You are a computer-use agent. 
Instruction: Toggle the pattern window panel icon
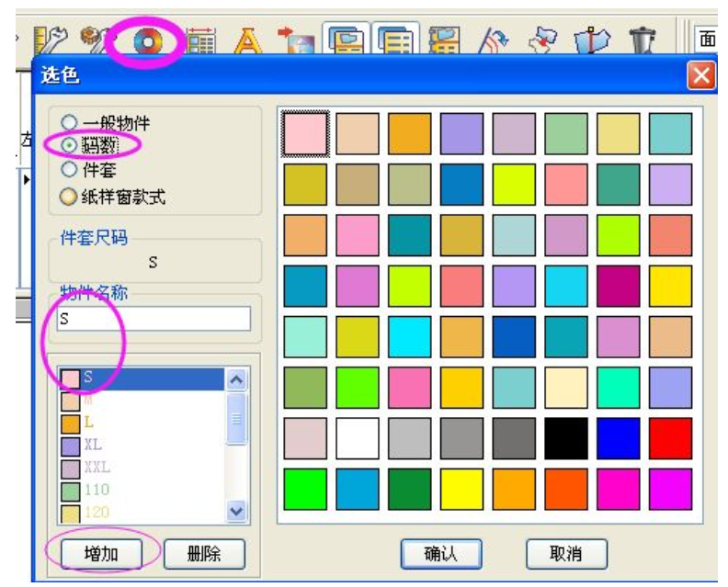pyautogui.click(x=346, y=39)
